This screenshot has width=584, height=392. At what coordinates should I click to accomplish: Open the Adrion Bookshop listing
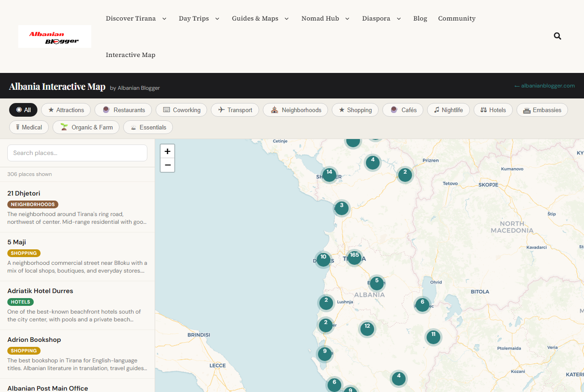coord(78,354)
